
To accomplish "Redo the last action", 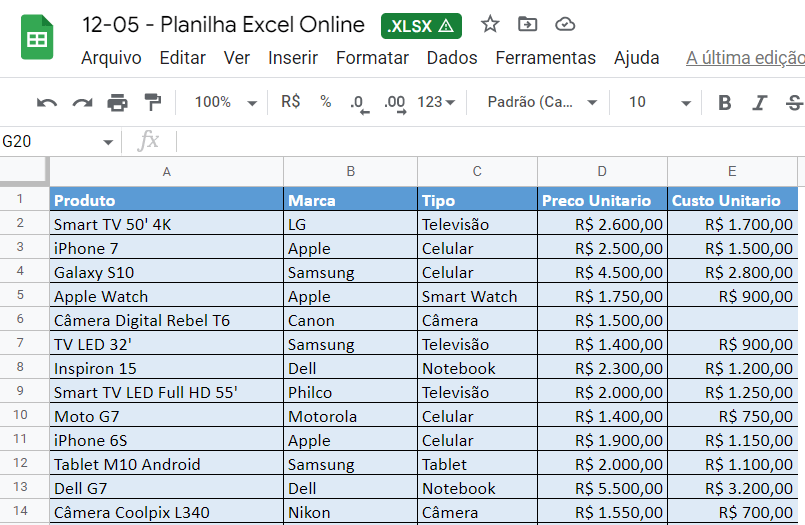I will click(x=82, y=103).
